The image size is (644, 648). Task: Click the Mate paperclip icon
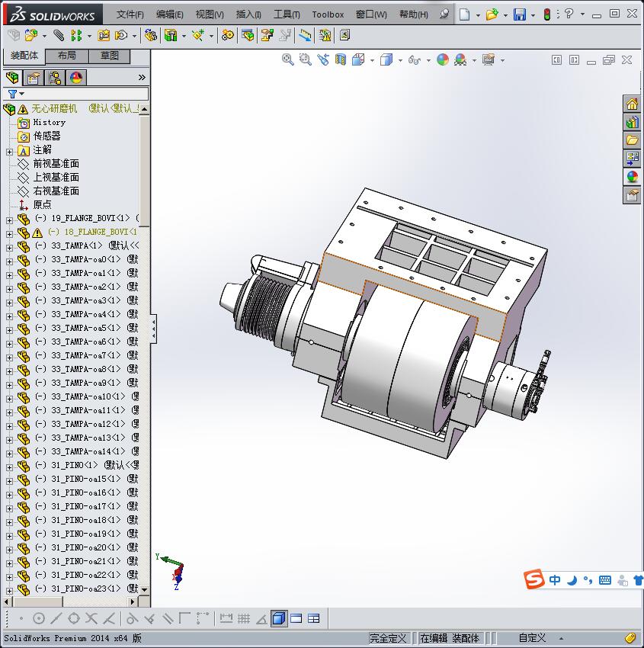coord(59,36)
